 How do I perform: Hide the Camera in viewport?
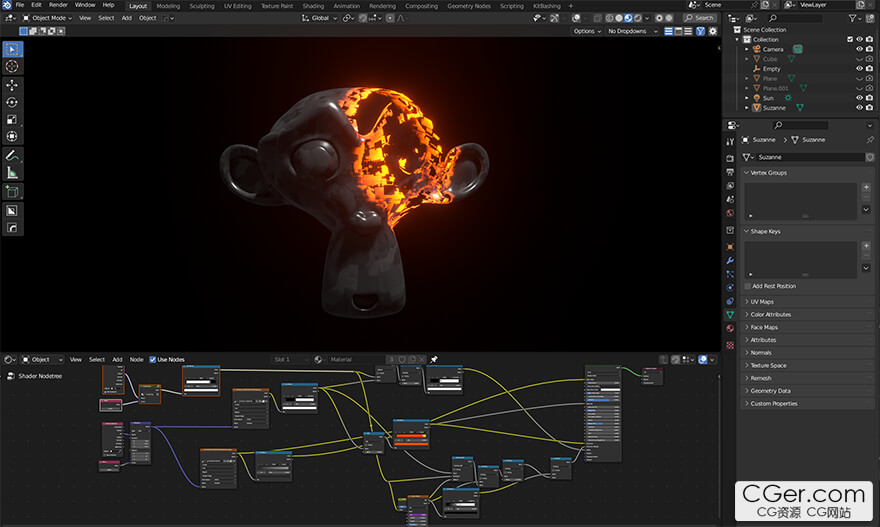tap(859, 49)
